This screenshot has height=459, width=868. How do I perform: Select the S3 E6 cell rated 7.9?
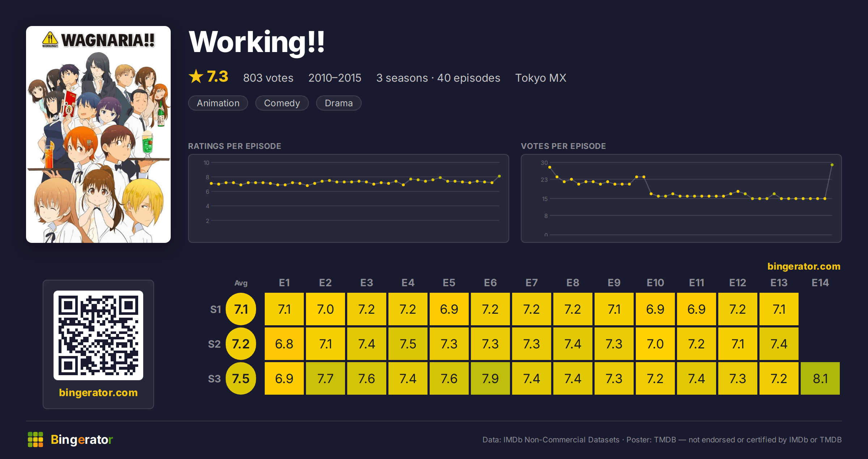(490, 378)
